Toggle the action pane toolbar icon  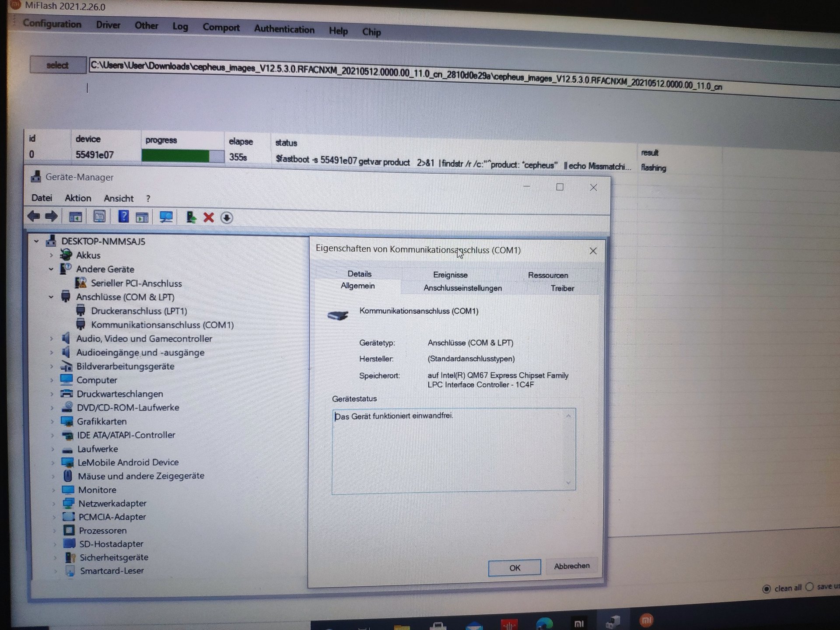[142, 217]
